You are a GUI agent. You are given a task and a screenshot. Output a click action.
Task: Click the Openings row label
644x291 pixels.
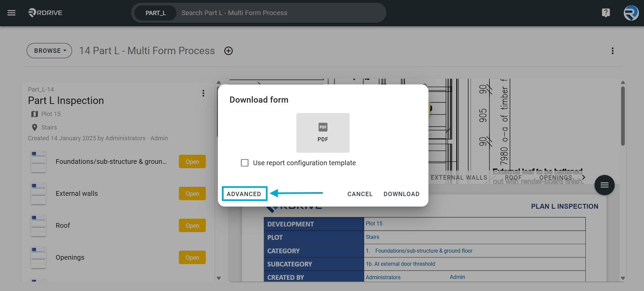[x=70, y=258]
